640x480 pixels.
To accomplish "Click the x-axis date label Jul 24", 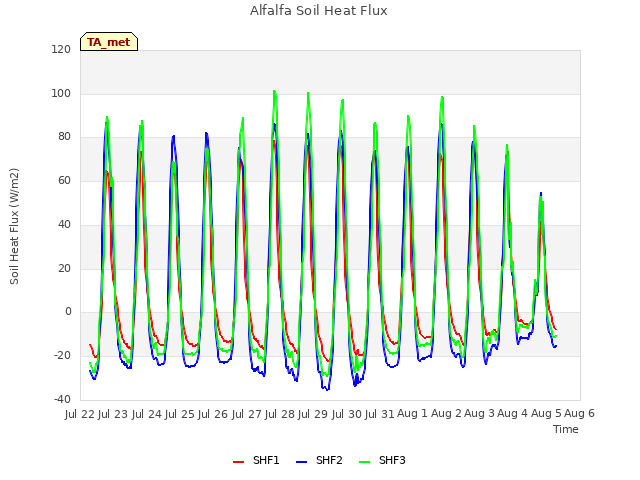I will pos(146,414).
